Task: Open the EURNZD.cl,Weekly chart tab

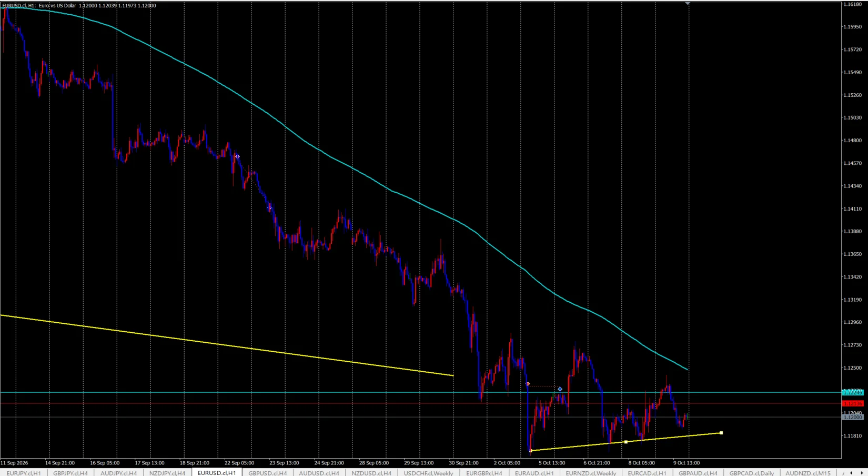Action: [591, 473]
